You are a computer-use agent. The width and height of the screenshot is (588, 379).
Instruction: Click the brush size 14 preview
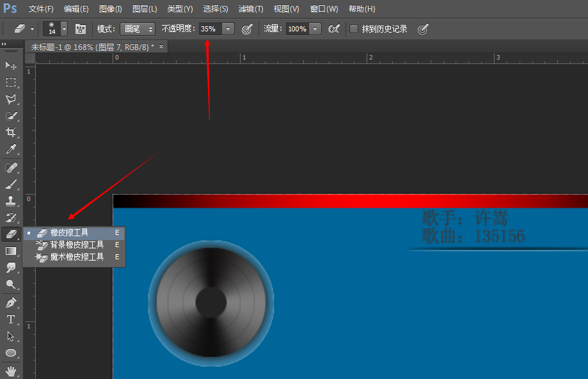pos(52,29)
